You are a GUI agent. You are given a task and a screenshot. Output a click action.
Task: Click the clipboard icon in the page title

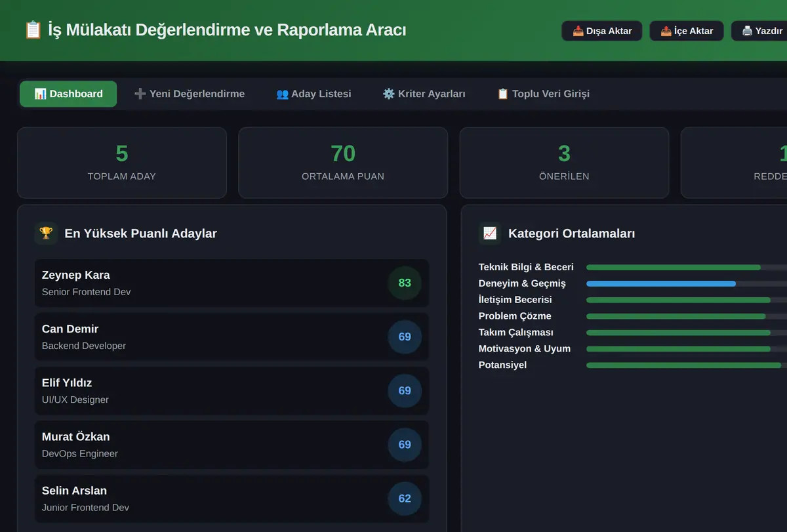pos(33,30)
